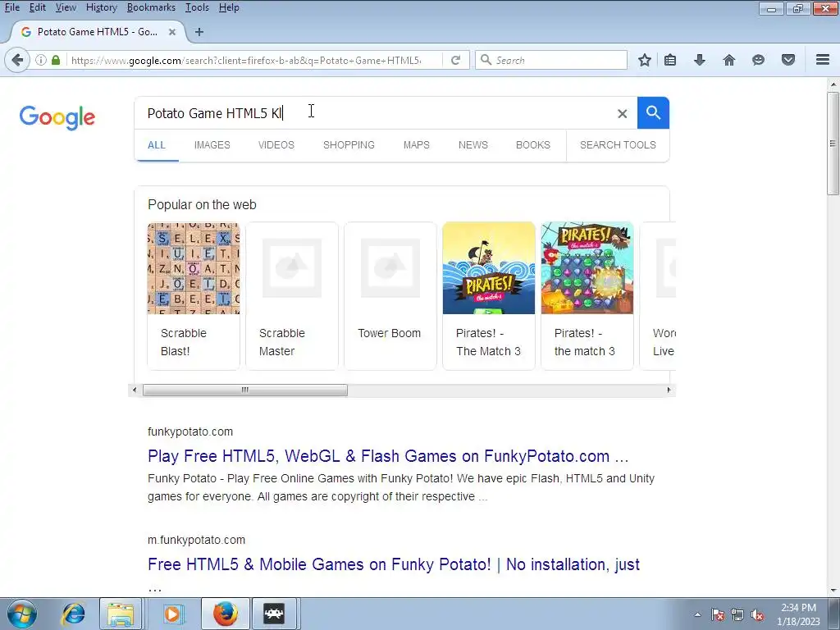Image resolution: width=840 pixels, height=630 pixels.
Task: Open Play Free HTML5, WebGL & Flash Games link
Action: (x=388, y=456)
